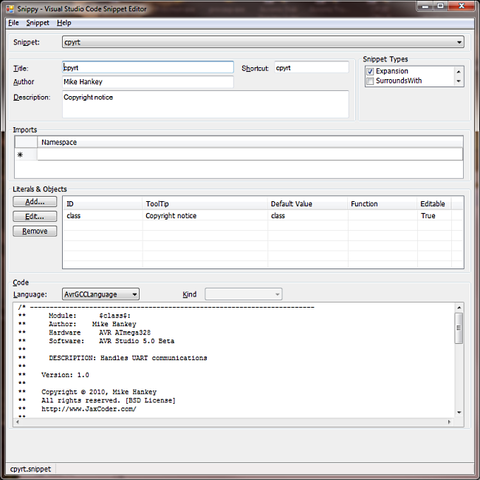Viewport: 480px width, 480px height.
Task: Click the new-row Namespace cell in Imports
Action: point(250,155)
